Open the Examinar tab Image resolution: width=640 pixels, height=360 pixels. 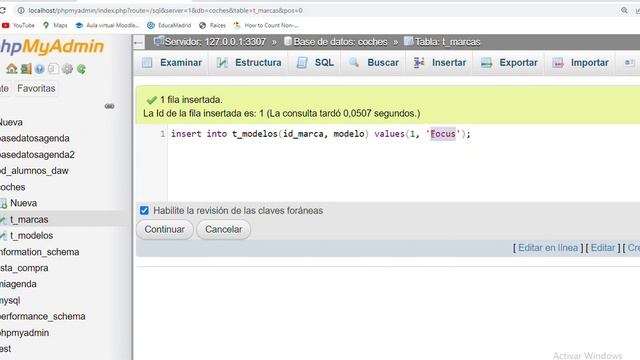tap(172, 63)
